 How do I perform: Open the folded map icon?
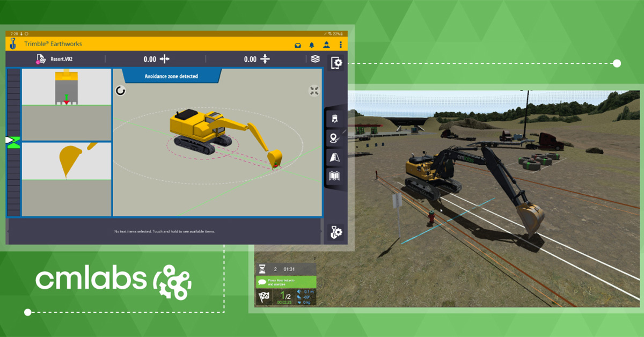click(x=334, y=175)
